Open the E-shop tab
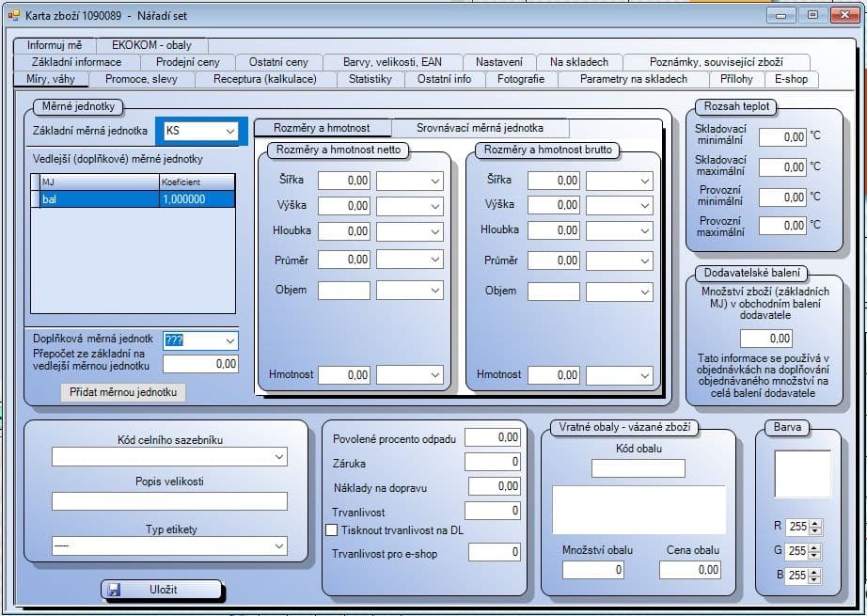Screen dimensions: 867x616 [791, 79]
